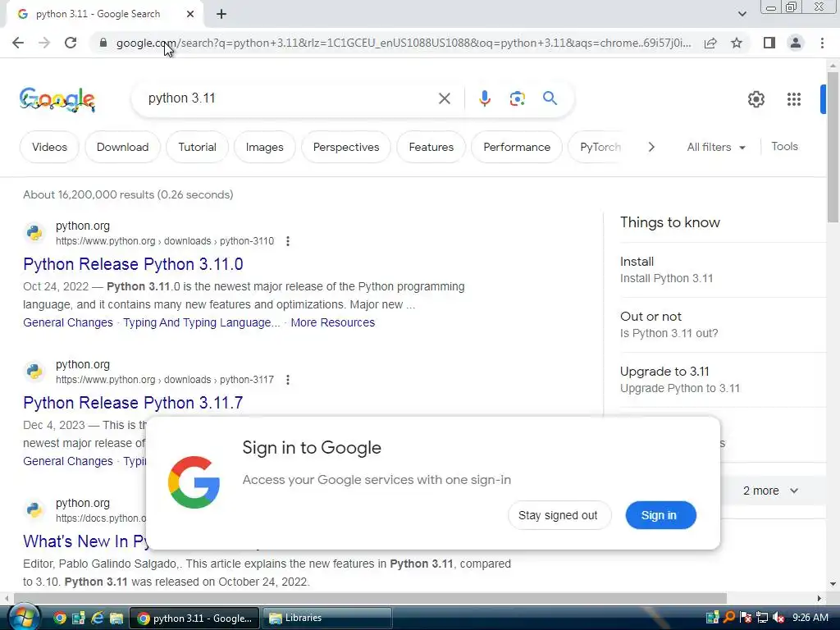Viewport: 840px width, 630px height.
Task: Open the options dots for Python 3.11.7 result
Action: [x=288, y=380]
